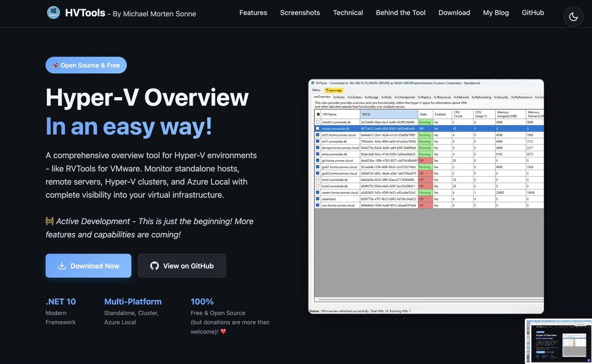The image size is (592, 364).
Task: Visit the My Blog link
Action: tap(496, 13)
